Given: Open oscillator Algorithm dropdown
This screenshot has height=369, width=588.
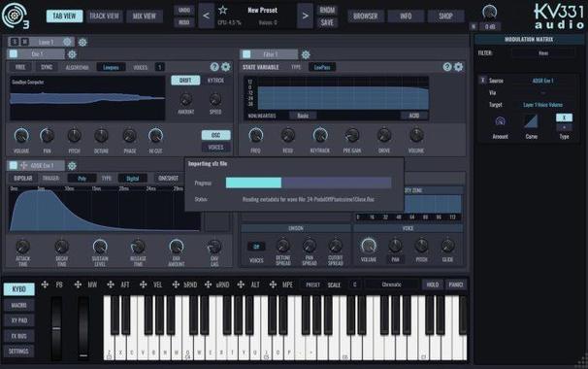Looking at the screenshot, I should (111, 68).
